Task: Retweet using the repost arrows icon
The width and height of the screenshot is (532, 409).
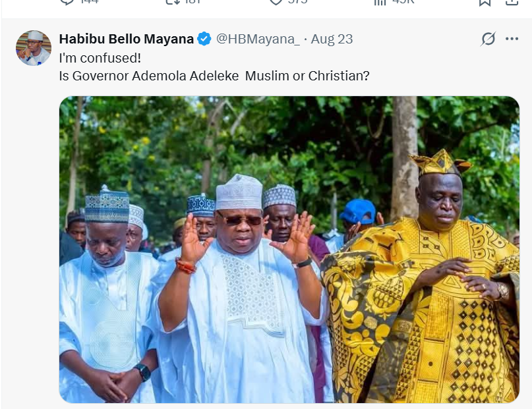Action: (x=171, y=1)
